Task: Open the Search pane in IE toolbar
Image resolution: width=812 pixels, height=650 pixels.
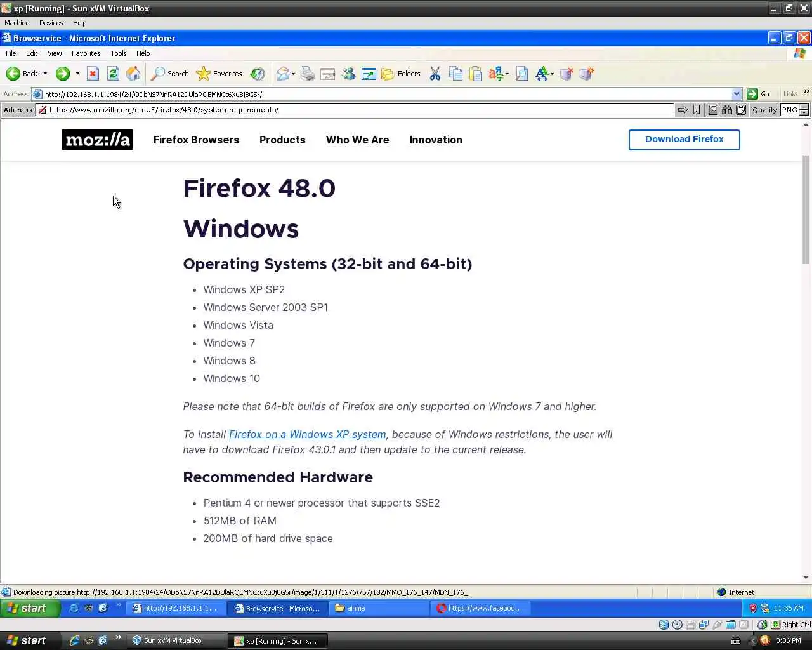Action: [x=169, y=74]
